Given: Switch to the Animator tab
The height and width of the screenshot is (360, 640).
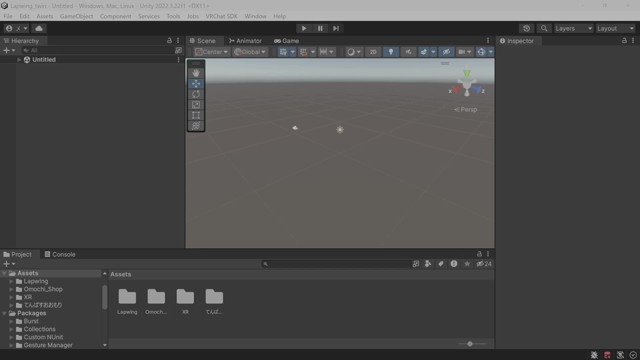Looking at the screenshot, I should (x=245, y=41).
